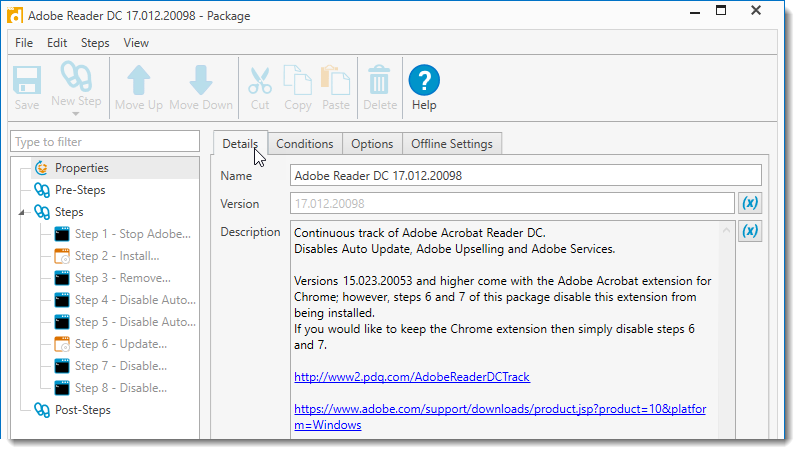Collapse the Steps tree node
The height and width of the screenshot is (454, 800).
(23, 212)
